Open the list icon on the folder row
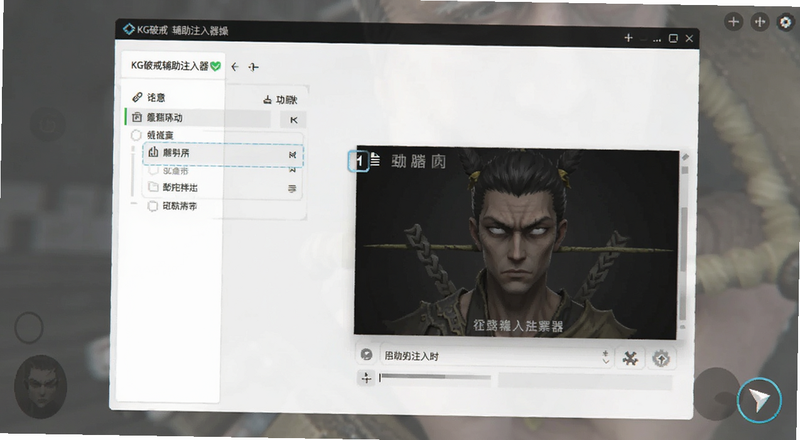The width and height of the screenshot is (800, 440). coord(292,189)
